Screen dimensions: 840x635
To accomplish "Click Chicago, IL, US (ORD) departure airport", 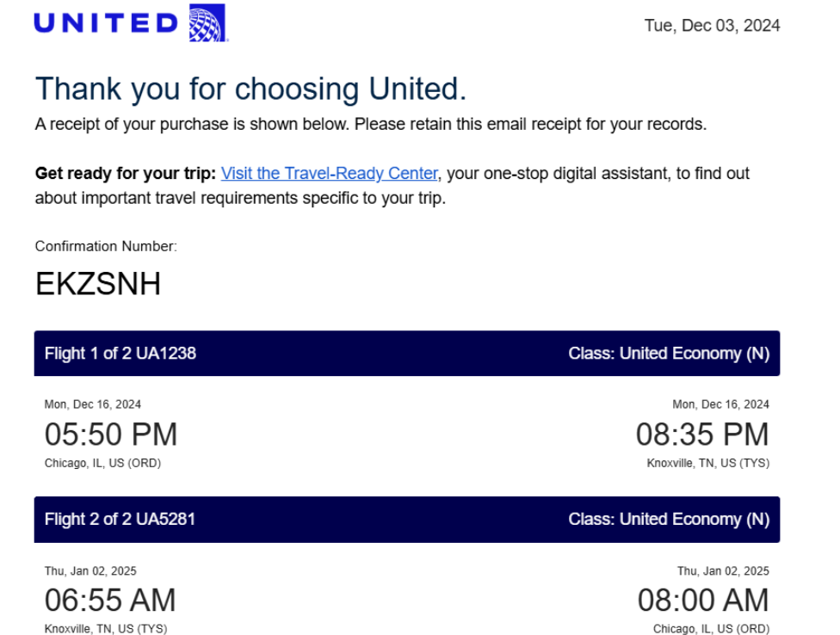I will pos(103,463).
